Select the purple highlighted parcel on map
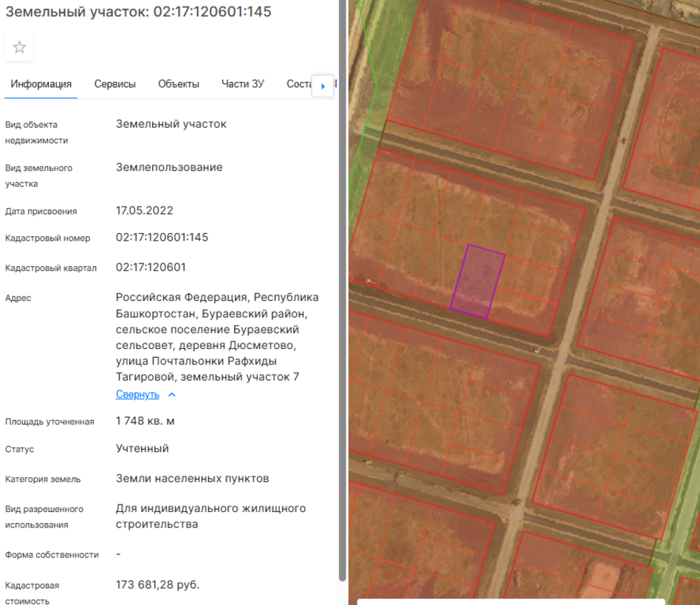Image resolution: width=700 pixels, height=605 pixels. pos(478,282)
